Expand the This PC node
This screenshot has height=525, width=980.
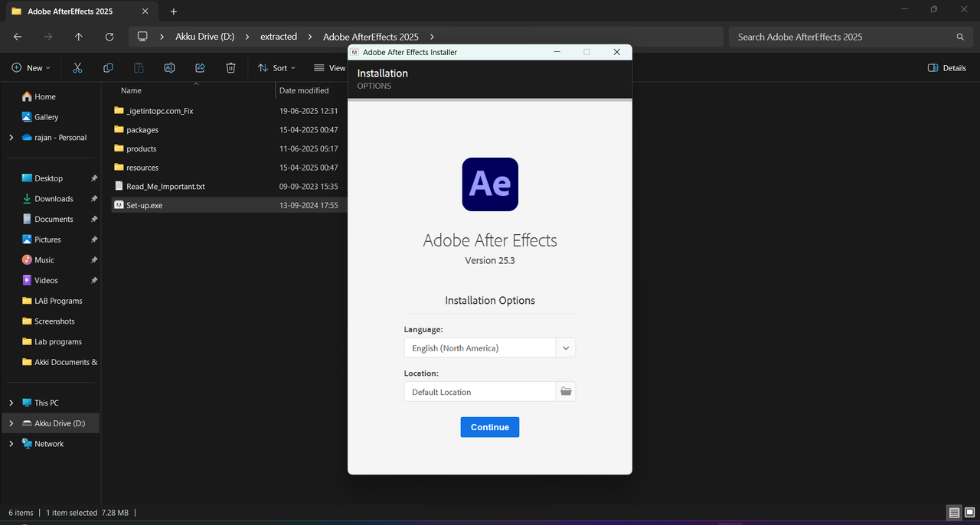(x=11, y=403)
